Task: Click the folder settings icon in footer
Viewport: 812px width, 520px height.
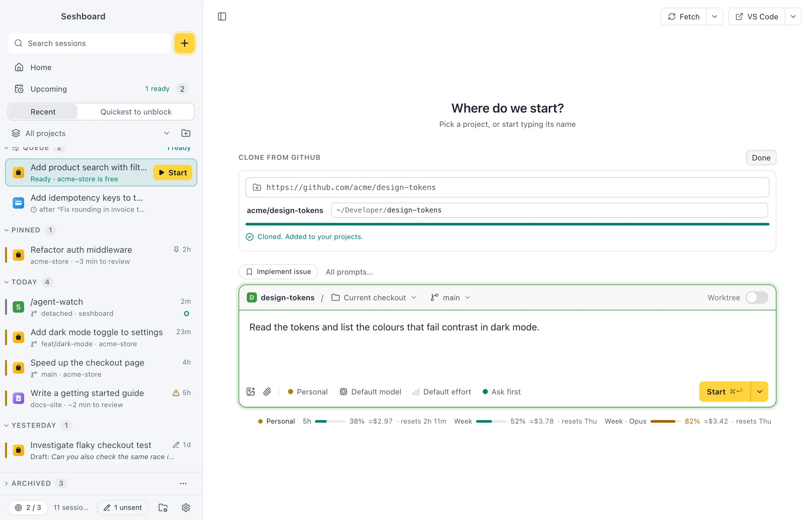Action: tap(163, 507)
